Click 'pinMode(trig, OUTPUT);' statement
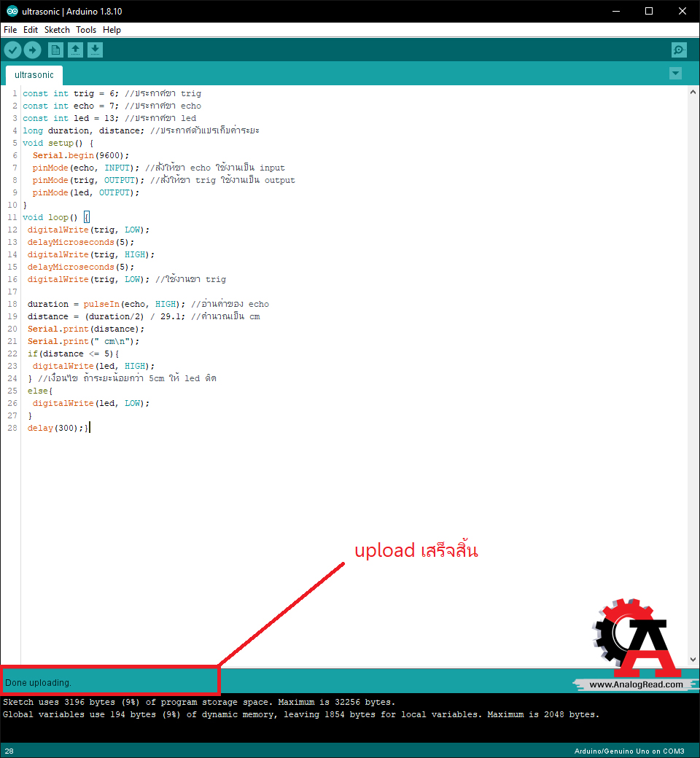This screenshot has width=700, height=758. tap(88, 180)
